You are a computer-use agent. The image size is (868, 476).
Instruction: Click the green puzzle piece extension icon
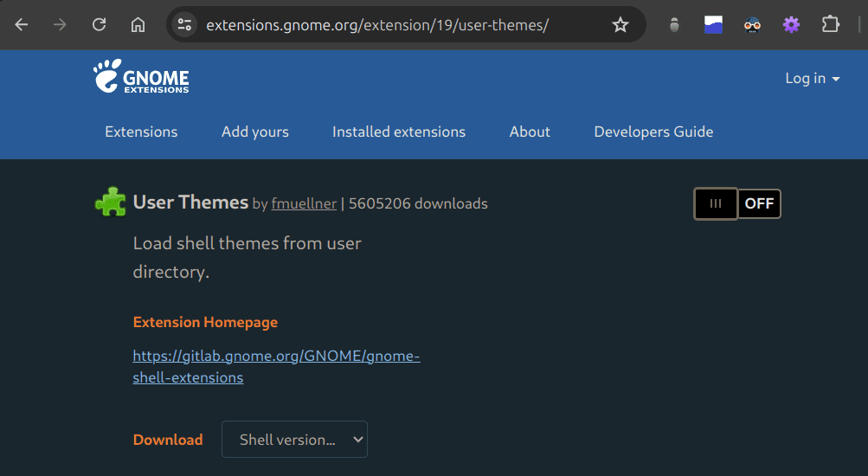(110, 203)
